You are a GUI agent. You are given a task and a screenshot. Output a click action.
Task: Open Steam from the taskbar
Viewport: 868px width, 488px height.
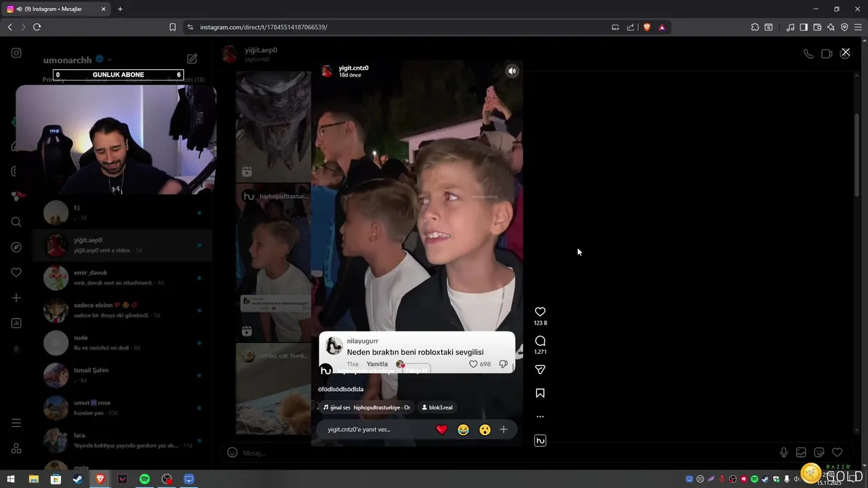[x=78, y=479]
